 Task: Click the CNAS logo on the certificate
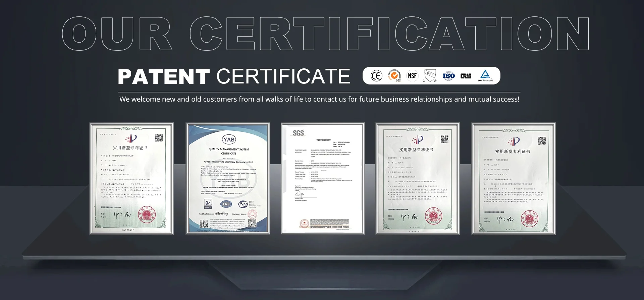243,204
